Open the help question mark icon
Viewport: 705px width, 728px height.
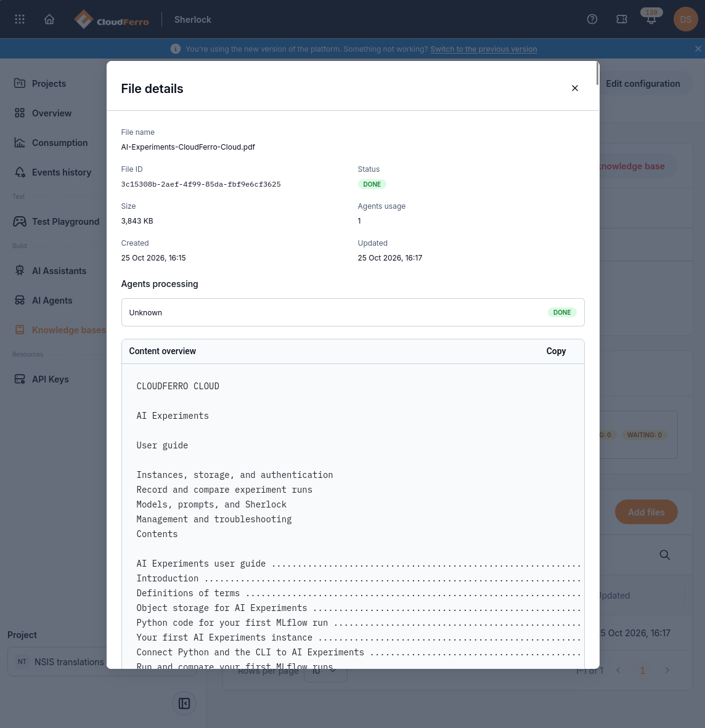click(592, 19)
